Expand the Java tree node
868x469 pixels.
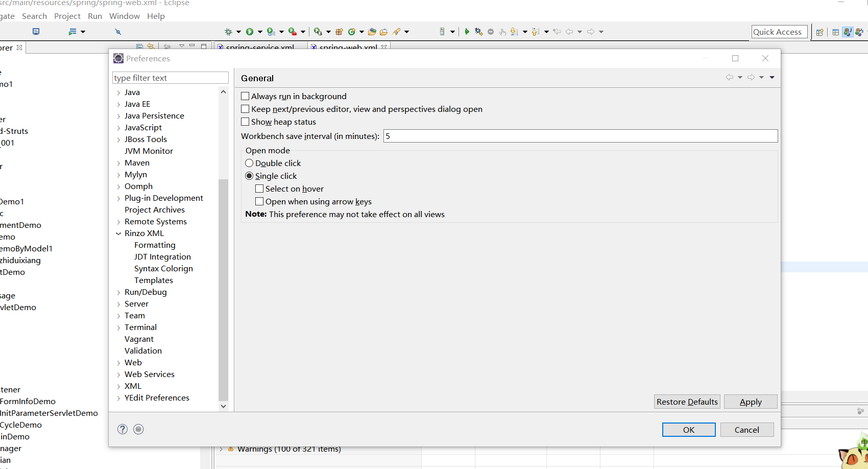[x=118, y=92]
